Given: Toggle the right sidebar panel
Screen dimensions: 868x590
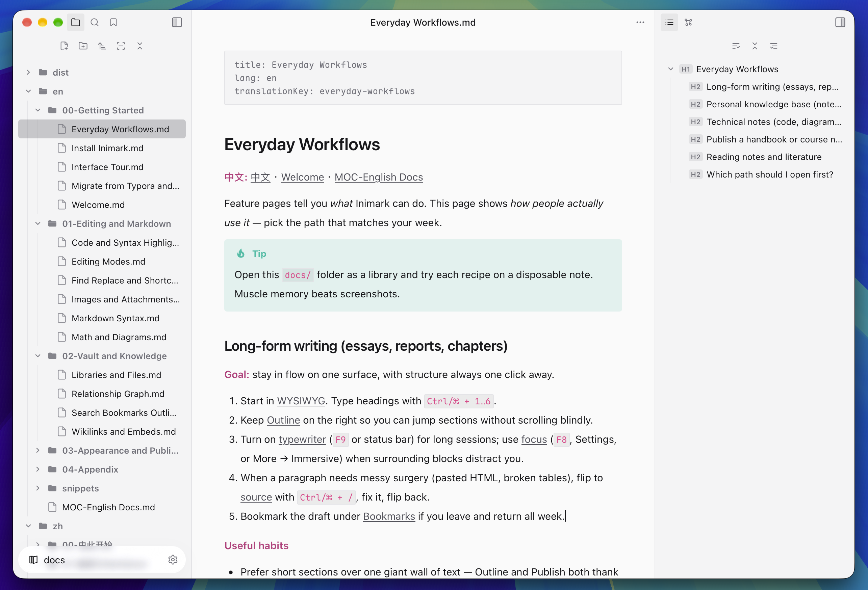Looking at the screenshot, I should (840, 22).
